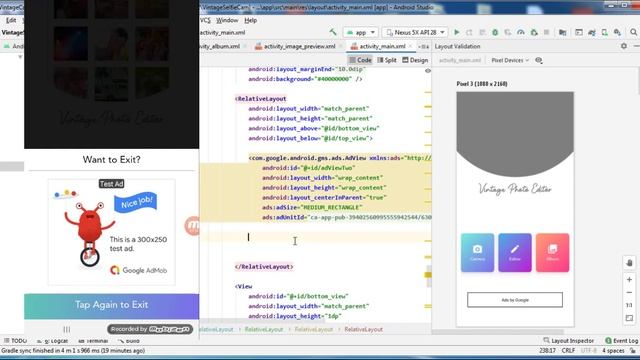Open the Event Log tool window
Screen dimensions: 640x360
[622, 340]
